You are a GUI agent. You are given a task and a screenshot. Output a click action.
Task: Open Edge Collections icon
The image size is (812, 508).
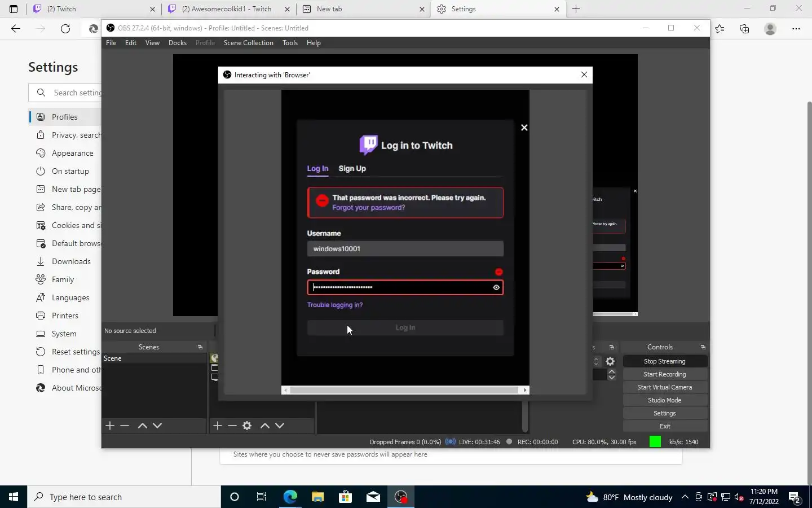[744, 29]
